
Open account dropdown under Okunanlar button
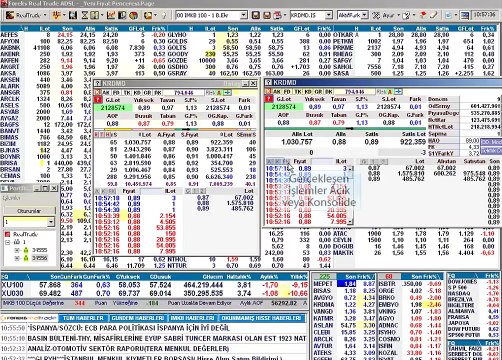tap(51, 221)
